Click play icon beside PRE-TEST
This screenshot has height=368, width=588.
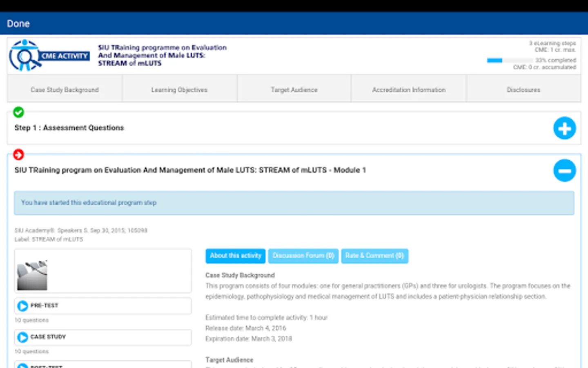[x=23, y=306]
